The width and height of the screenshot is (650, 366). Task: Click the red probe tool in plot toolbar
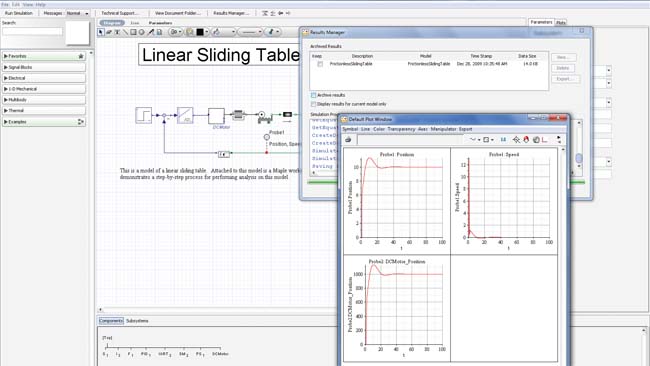tap(526, 140)
